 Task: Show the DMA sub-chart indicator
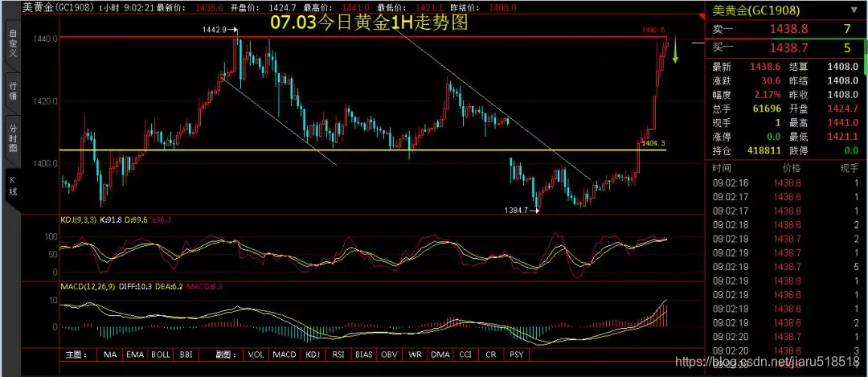tap(440, 354)
